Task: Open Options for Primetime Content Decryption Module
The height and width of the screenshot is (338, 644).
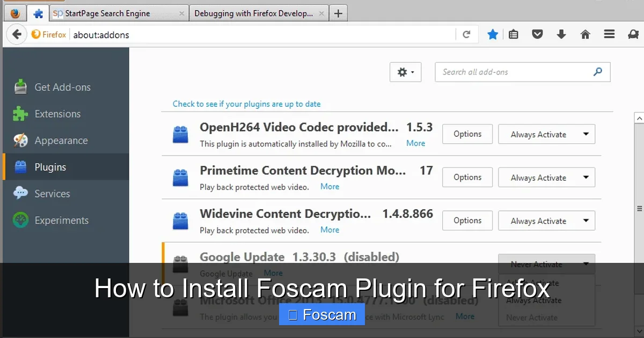Action: [467, 177]
